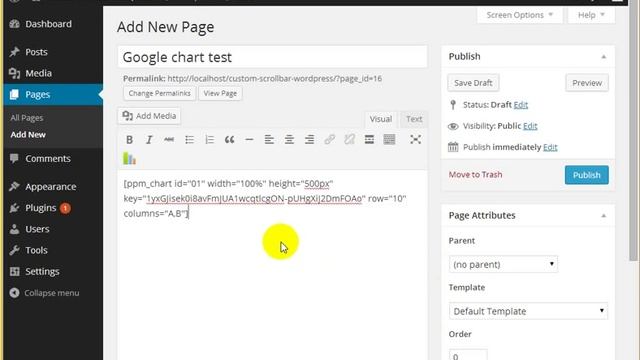
Task: Insert a numbered list
Action: [209, 140]
